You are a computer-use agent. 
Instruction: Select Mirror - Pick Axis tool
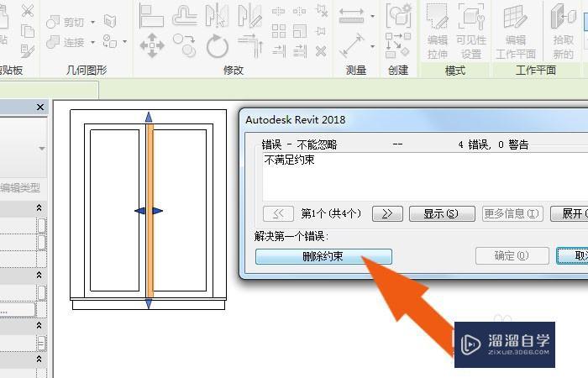pos(218,16)
